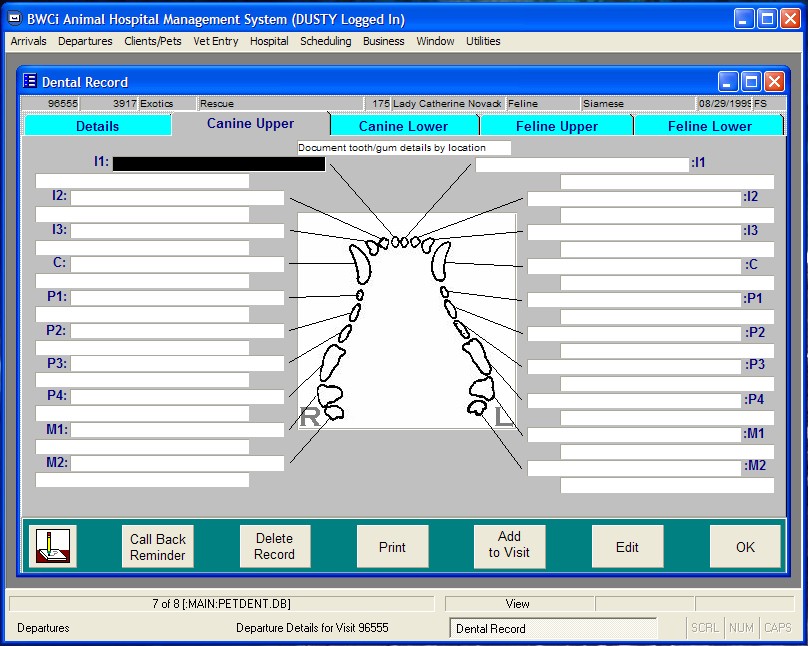
Task: Click the Delete Record button
Action: [275, 547]
